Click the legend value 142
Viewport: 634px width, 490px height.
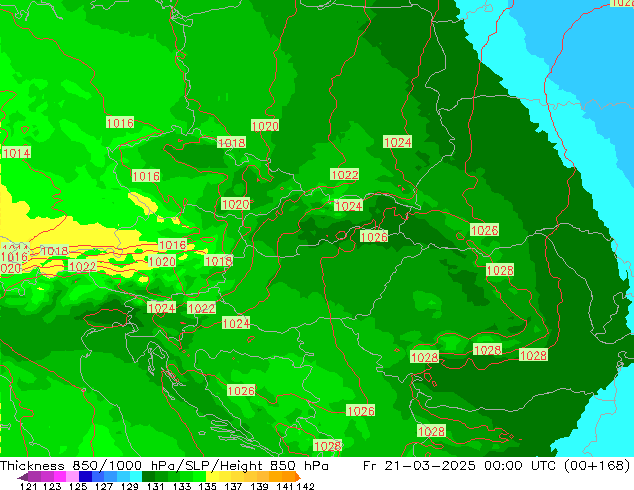305,486
